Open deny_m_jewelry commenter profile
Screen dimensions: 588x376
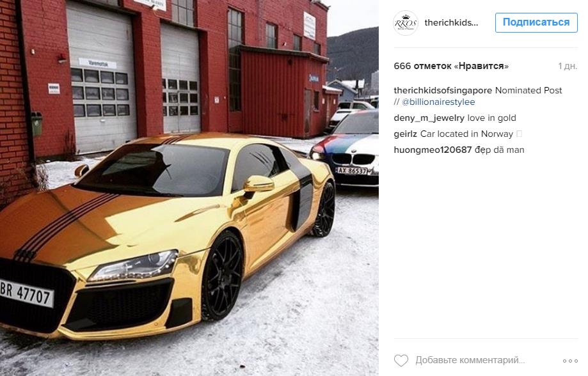(x=429, y=118)
